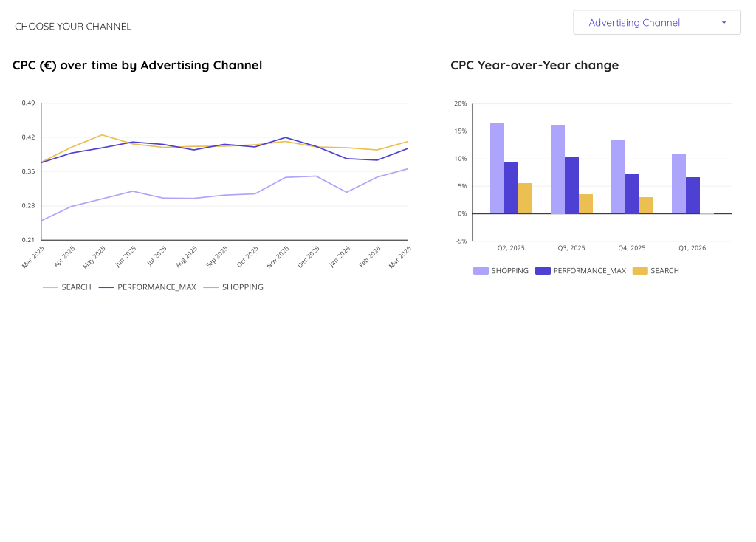Click the SEARCH bar for Q4 2025

pyautogui.click(x=645, y=205)
